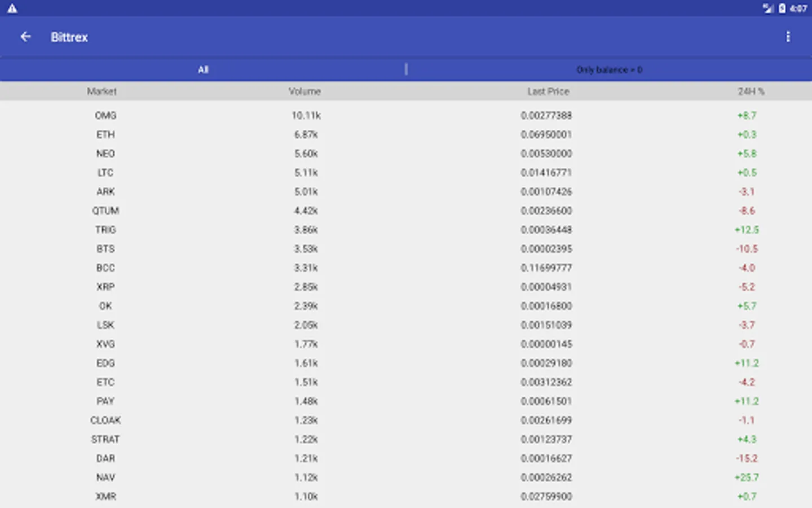Open the EDG market row

tap(406, 363)
